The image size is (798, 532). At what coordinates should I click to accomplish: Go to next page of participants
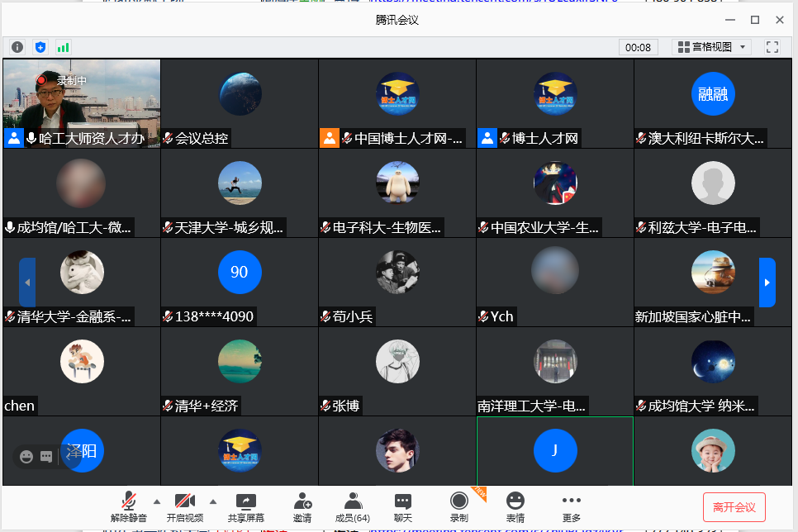click(767, 283)
